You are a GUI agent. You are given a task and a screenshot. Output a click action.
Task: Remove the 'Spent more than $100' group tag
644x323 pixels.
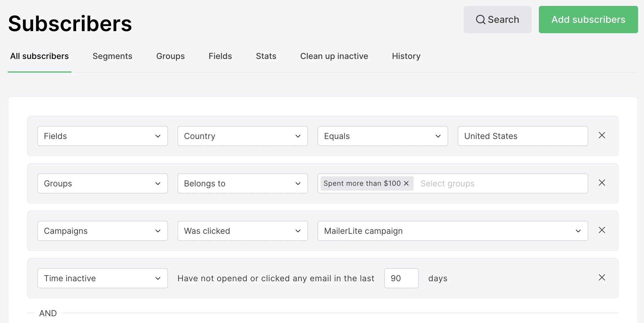coord(406,183)
